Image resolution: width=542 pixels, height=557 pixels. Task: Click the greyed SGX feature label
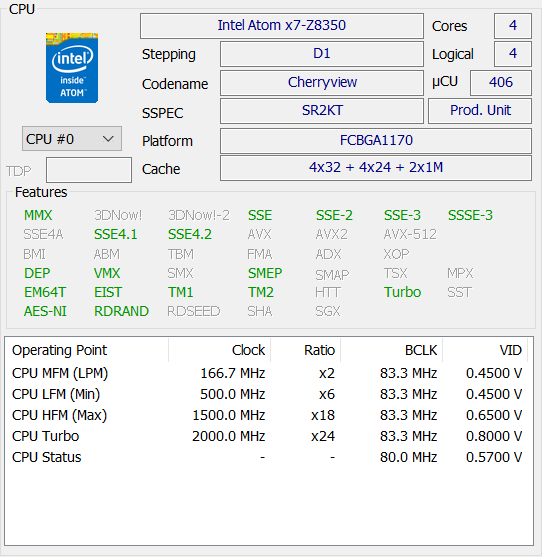[327, 312]
